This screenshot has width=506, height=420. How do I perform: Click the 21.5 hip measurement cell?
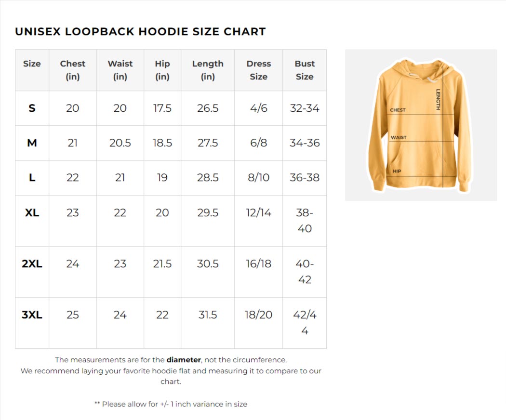162,264
